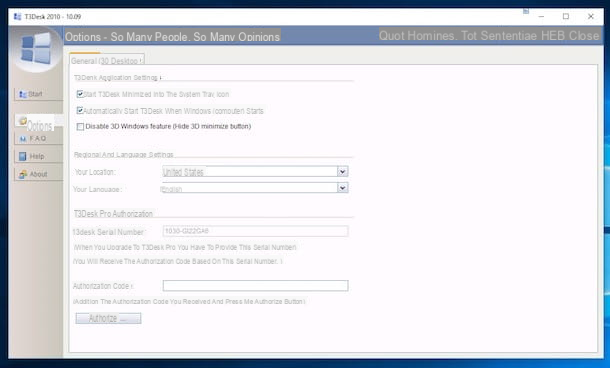Open the Start section in sidebar

[x=38, y=94]
